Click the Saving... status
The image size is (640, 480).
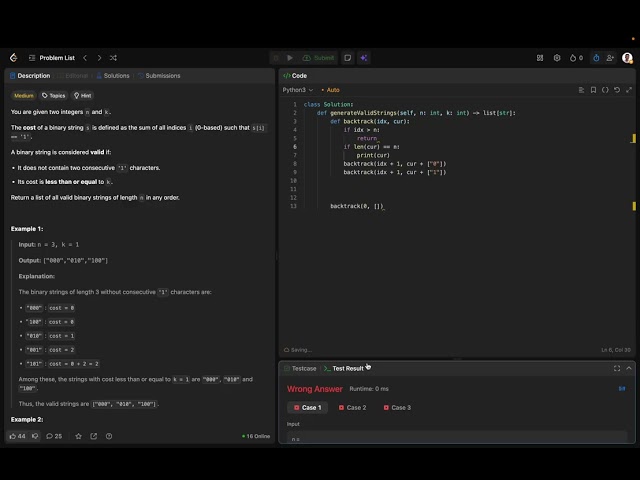pos(298,350)
